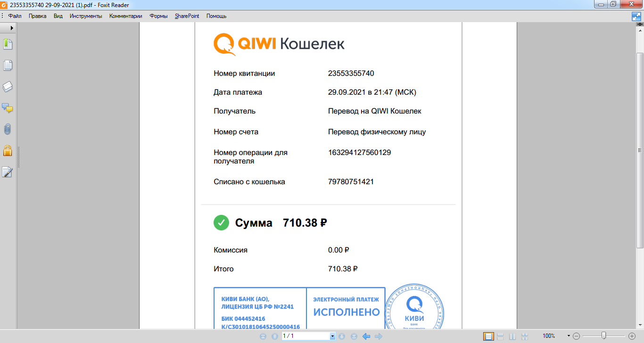Screen dimensions: 644x343
Task: Click commission value 0.00 ₽
Action: click(x=339, y=250)
